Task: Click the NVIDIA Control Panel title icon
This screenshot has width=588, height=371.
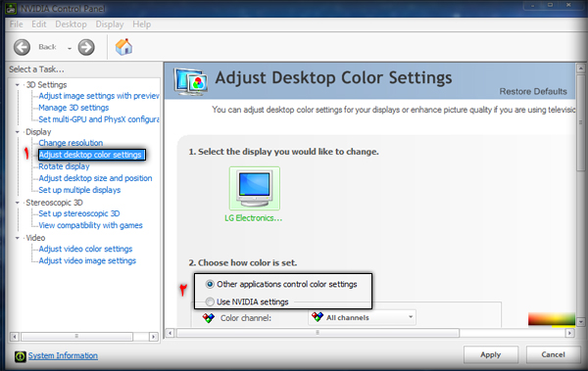Action: pyautogui.click(x=10, y=8)
